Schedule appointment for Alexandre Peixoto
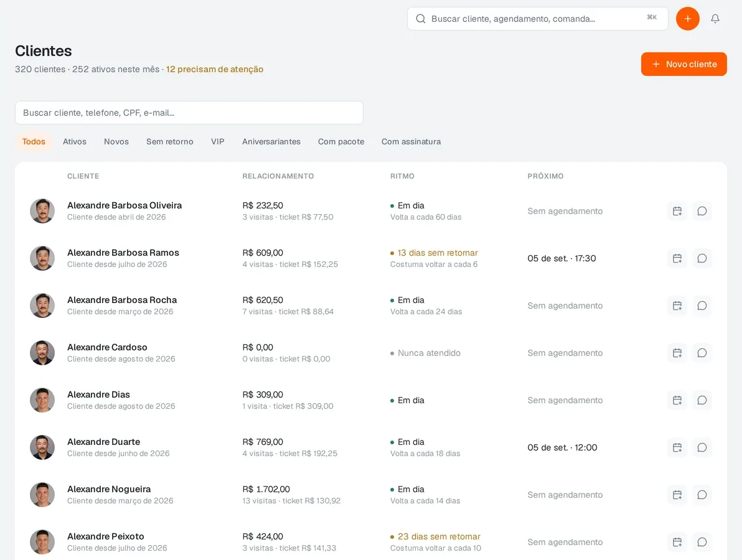742x560 pixels. [677, 542]
